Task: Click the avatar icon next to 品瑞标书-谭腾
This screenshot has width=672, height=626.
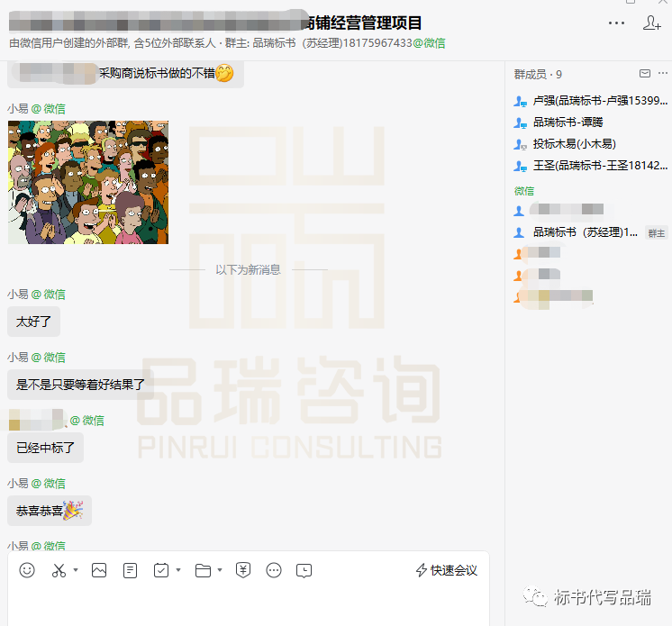Action: [x=520, y=123]
